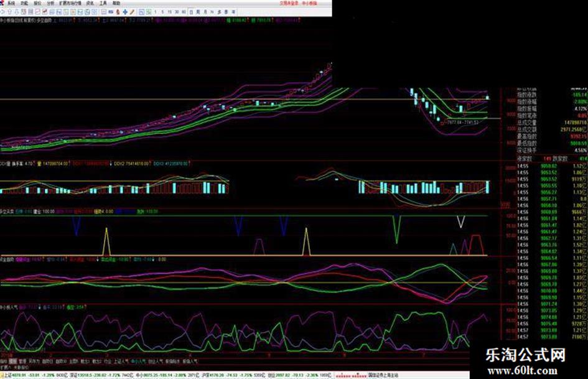Click the 最高指数 row in info panel

(x=552, y=136)
